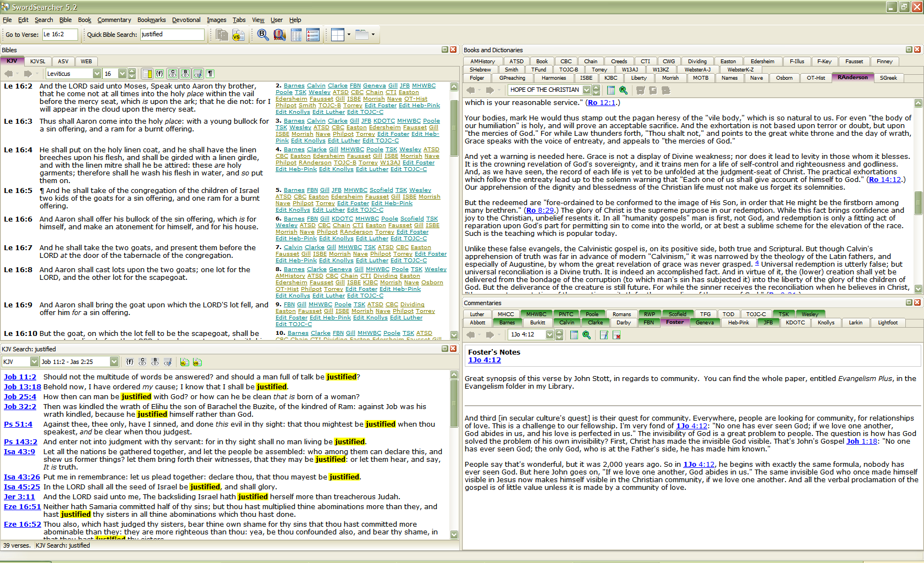The image size is (924, 563).
Task: Click the commentary links (C) icon in Bibles toolbar
Action: [x=173, y=74]
